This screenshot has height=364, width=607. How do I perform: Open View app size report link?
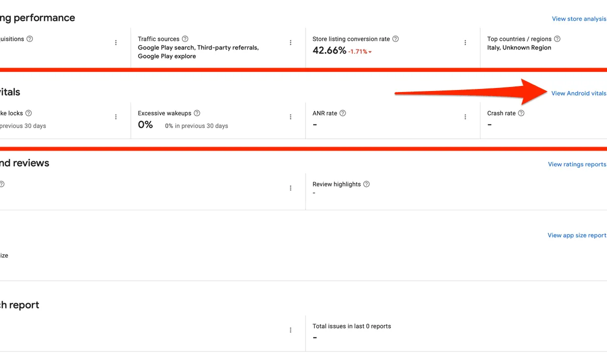click(577, 235)
